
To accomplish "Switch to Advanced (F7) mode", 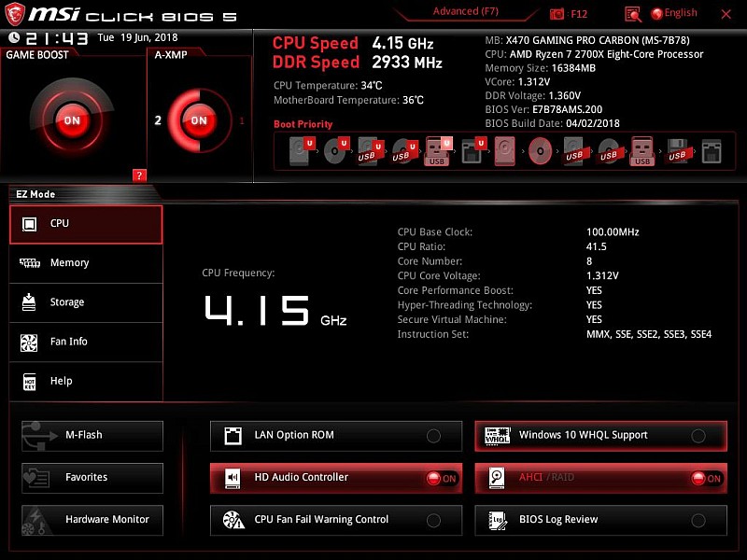I will pyautogui.click(x=465, y=11).
